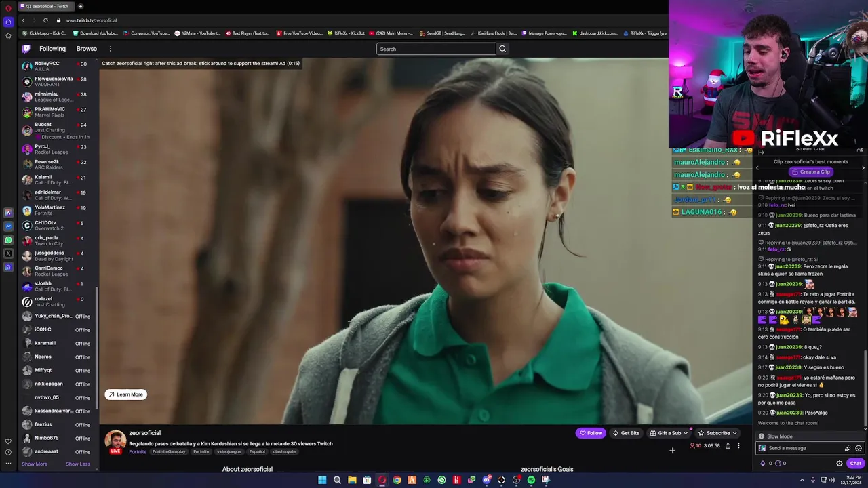Open dashboard.kick.com bookmark

pos(595,33)
